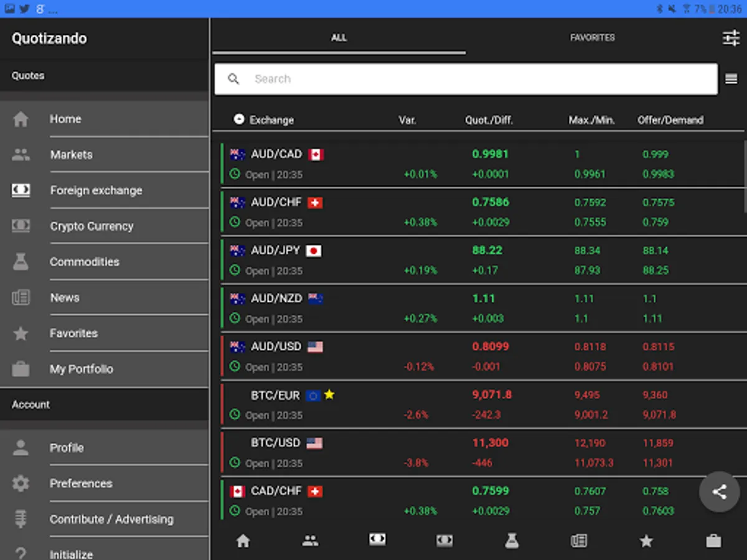Image resolution: width=747 pixels, height=560 pixels.
Task: Click the Japan flag in AUD/JPY row
Action: [314, 251]
